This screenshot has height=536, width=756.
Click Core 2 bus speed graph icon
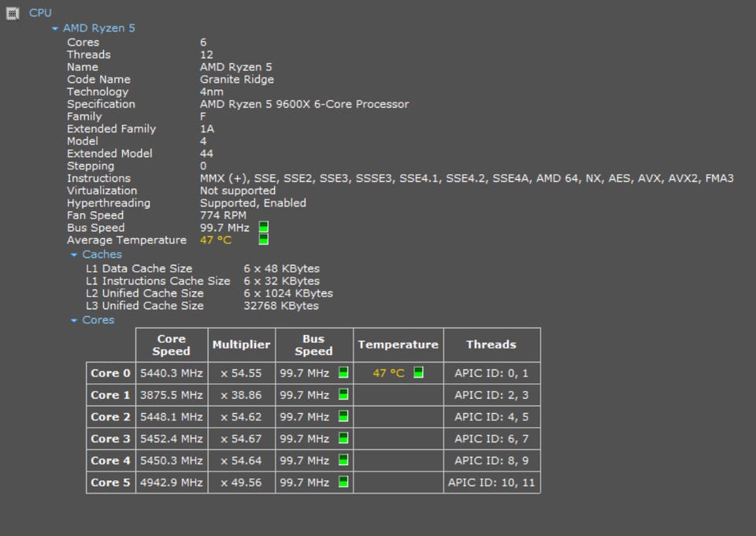tap(343, 416)
